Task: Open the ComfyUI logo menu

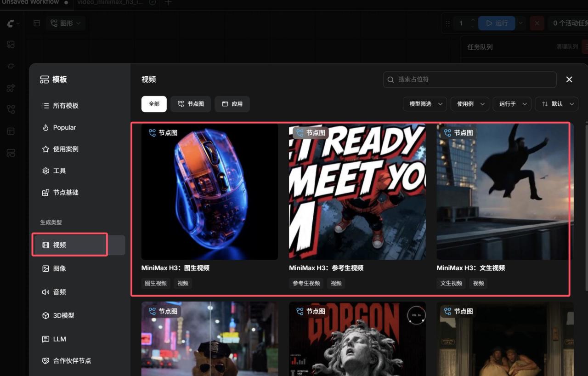Action: pyautogui.click(x=13, y=23)
